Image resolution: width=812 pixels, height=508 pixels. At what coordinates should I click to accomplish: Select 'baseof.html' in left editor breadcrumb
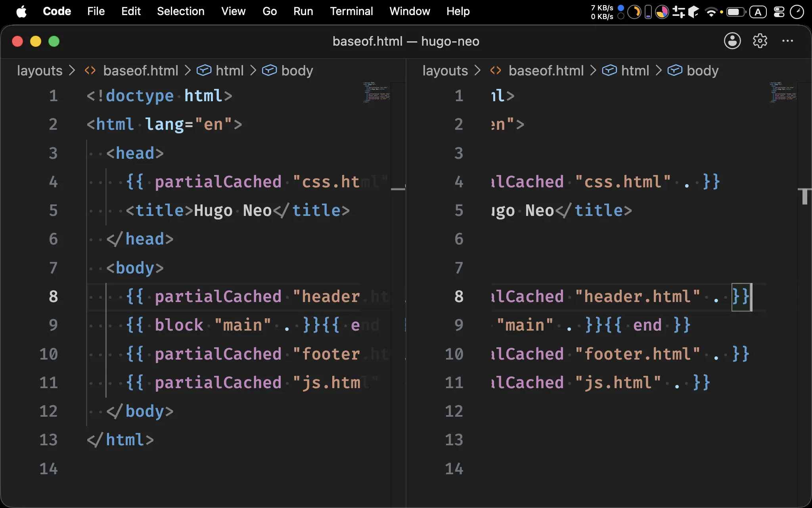pyautogui.click(x=141, y=71)
